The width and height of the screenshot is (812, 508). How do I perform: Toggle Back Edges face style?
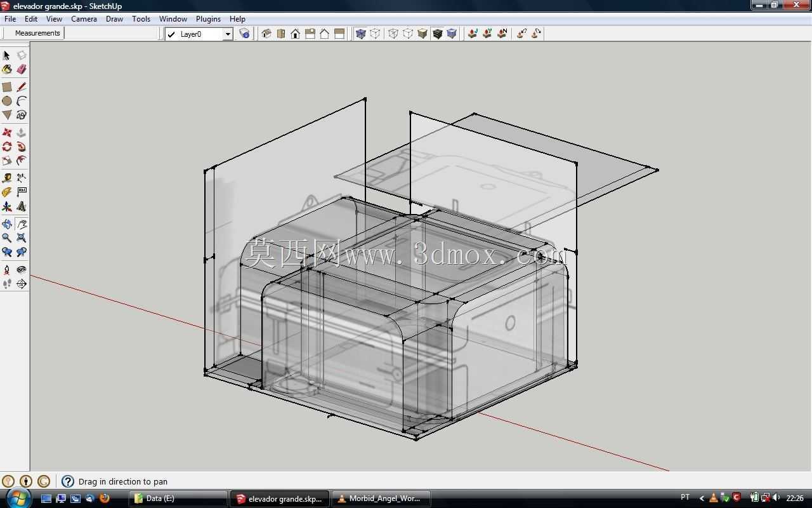click(x=376, y=34)
